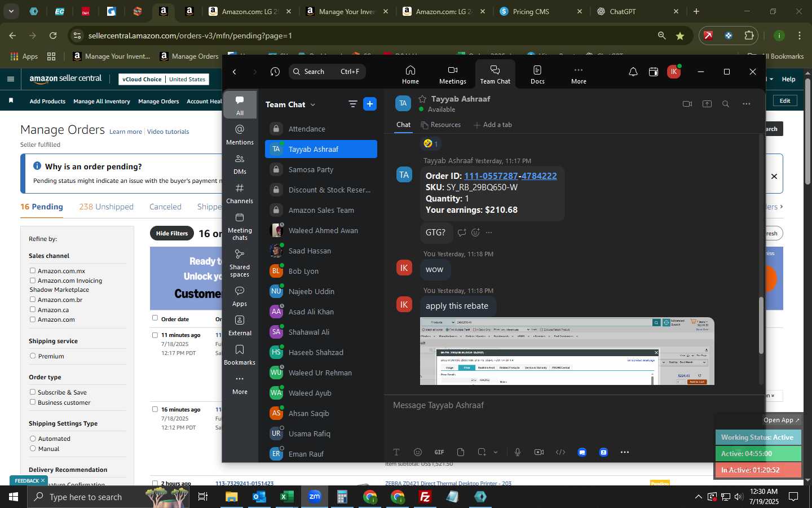
Task: Open Chrome tab search dropdown
Action: (x=11, y=11)
